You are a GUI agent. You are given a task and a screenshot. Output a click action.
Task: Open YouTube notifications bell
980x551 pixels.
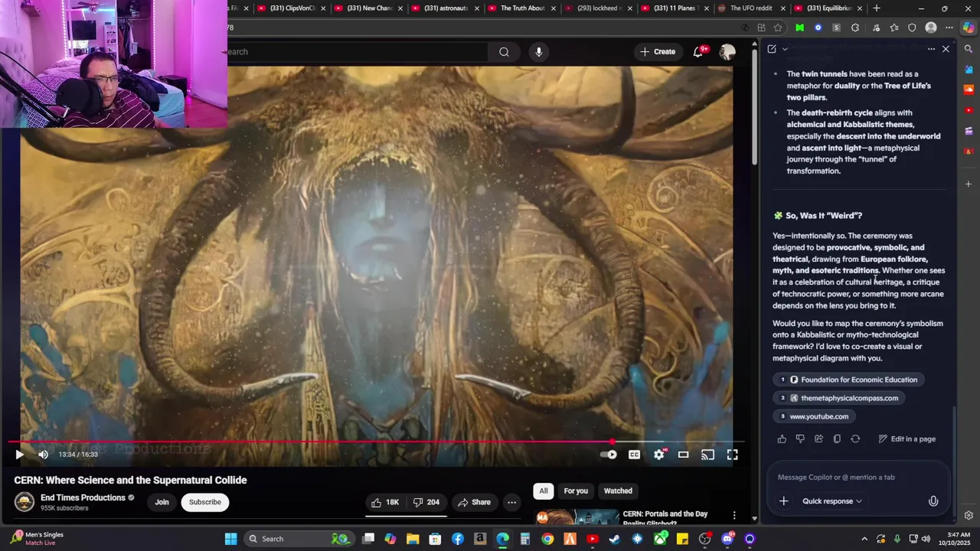(x=698, y=52)
